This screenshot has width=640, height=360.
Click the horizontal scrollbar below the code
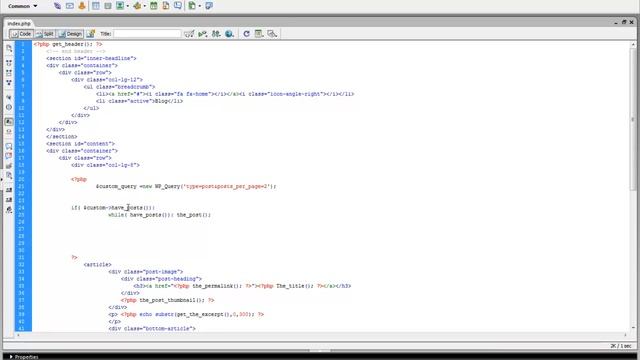point(321,335)
